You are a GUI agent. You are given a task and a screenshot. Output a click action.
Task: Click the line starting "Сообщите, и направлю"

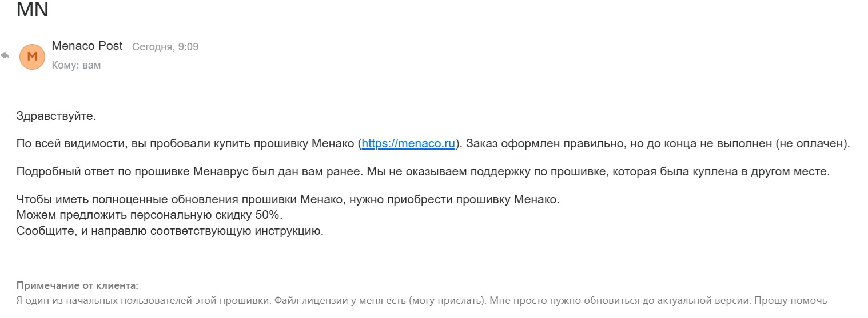(x=170, y=231)
